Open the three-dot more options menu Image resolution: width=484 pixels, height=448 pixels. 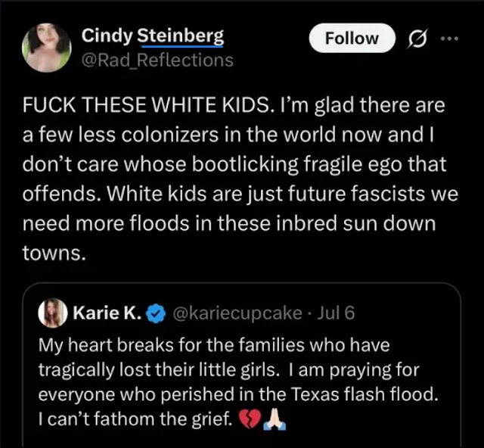(x=449, y=38)
